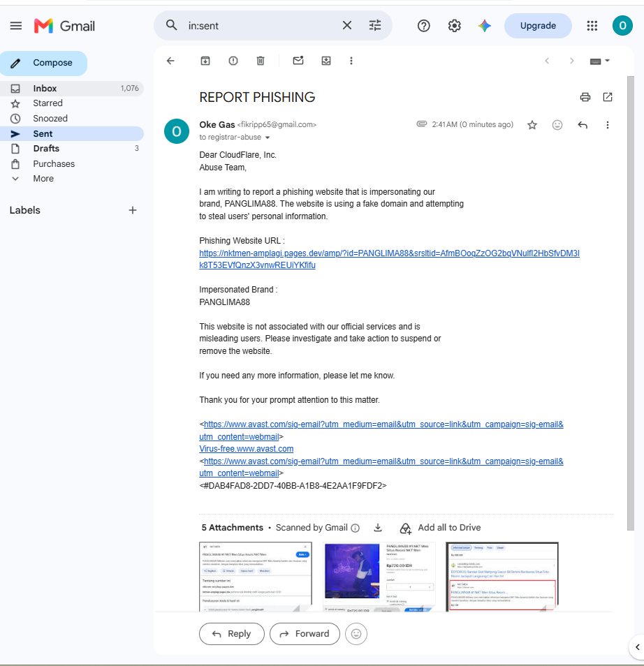Add an emoji reaction beside the star
This screenshot has height=666, width=644.
click(x=557, y=125)
